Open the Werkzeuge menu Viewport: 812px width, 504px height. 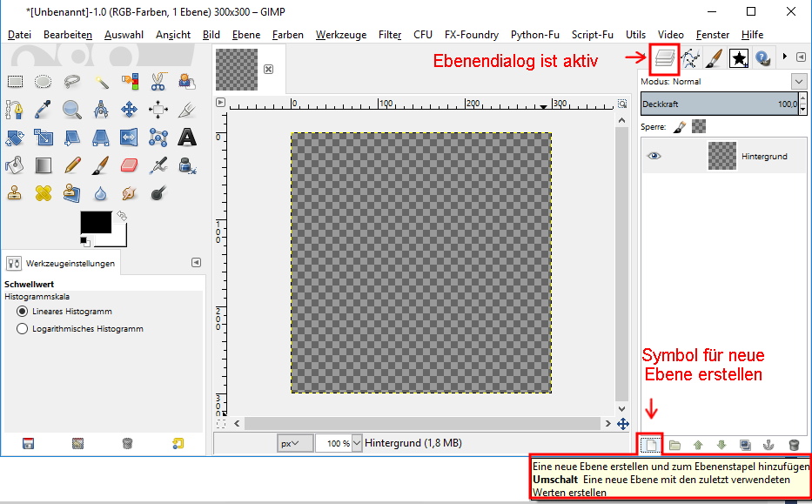coord(341,35)
